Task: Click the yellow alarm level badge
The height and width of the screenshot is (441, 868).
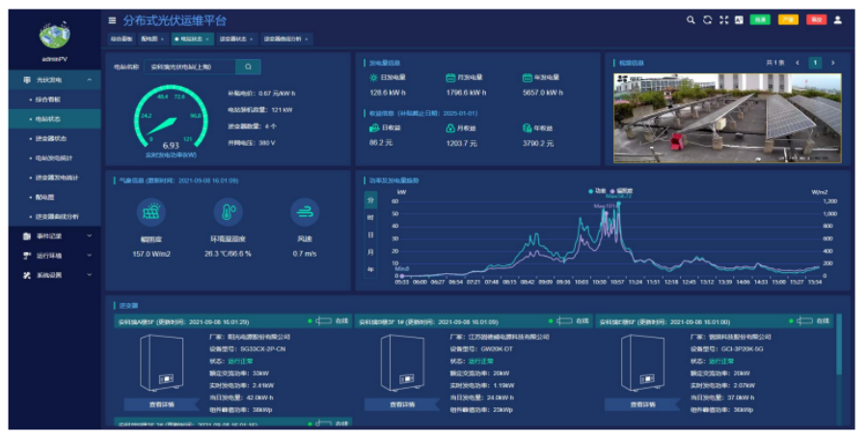Action: [788, 20]
